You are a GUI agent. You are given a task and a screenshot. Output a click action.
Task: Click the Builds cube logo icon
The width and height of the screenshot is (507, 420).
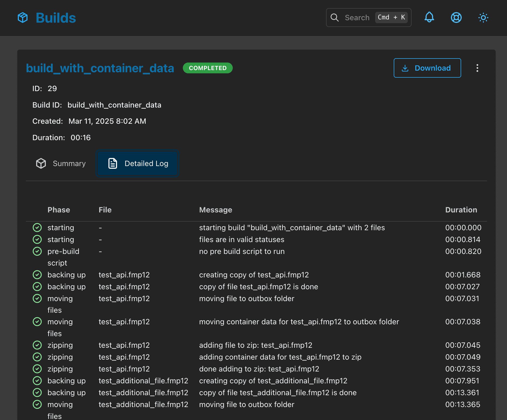tap(23, 18)
